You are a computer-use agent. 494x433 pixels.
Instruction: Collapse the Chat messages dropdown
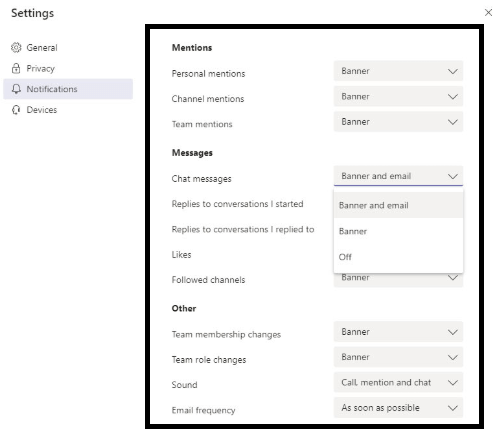pos(398,176)
